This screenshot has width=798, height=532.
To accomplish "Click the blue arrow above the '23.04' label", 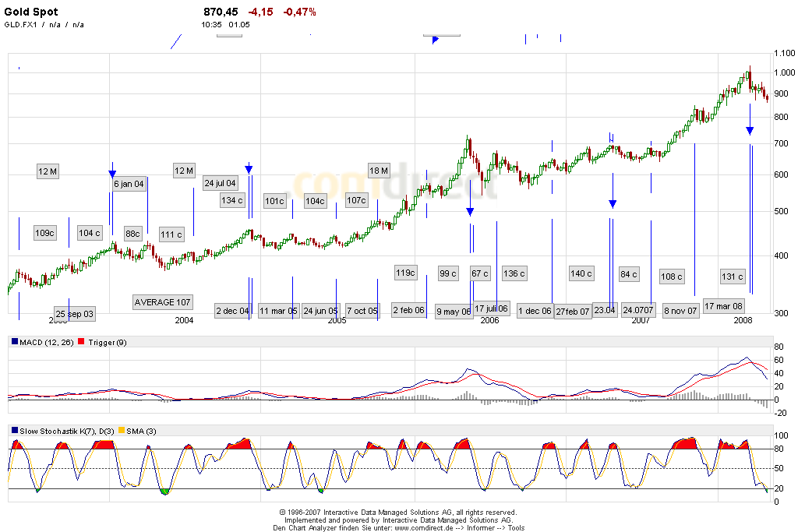I will pyautogui.click(x=613, y=203).
